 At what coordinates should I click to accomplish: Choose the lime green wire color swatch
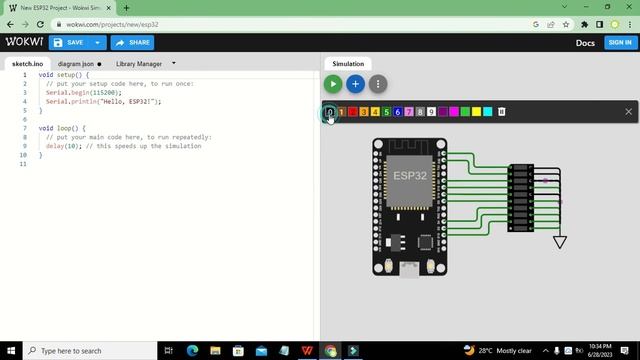click(465, 112)
